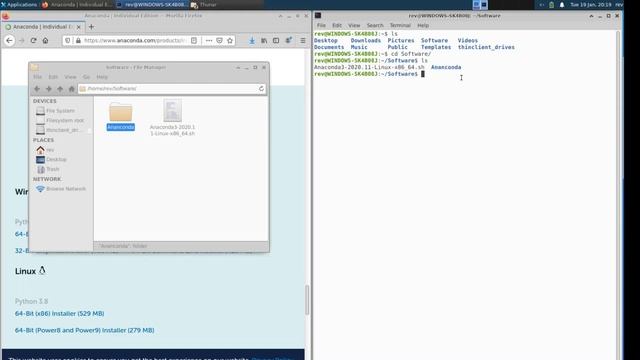The height and width of the screenshot is (360, 640).
Task: Open notification bell in top panel
Action: tap(562, 4)
